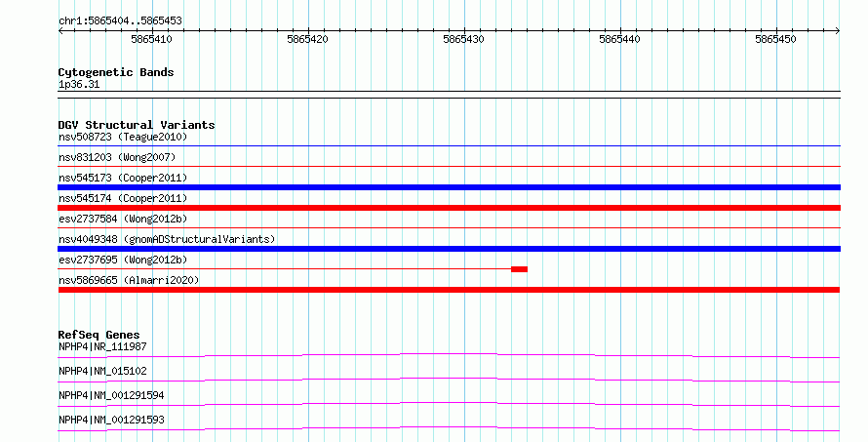Viewport: 868px width, 442px height.
Task: Open variant nsv831203 (Wong2007)
Action: pos(117,157)
